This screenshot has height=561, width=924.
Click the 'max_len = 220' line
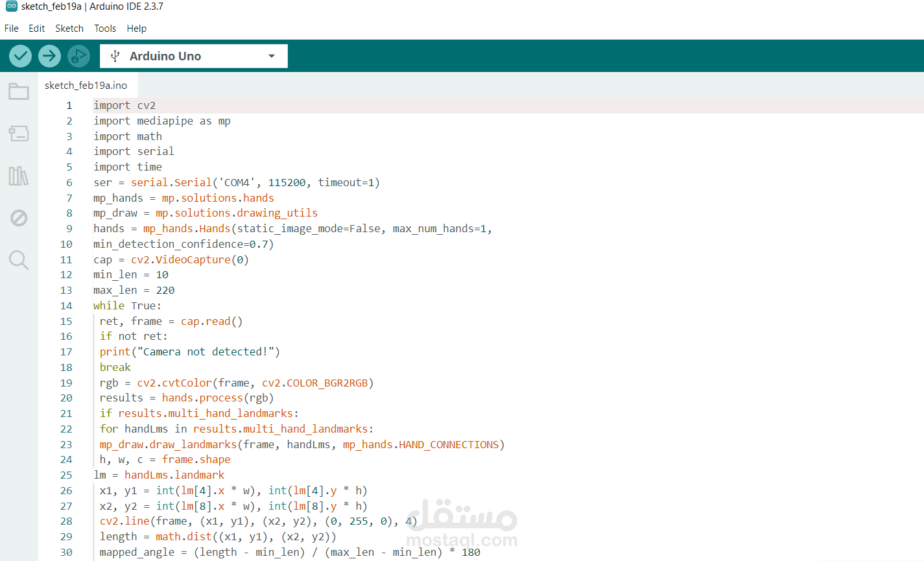(x=134, y=291)
